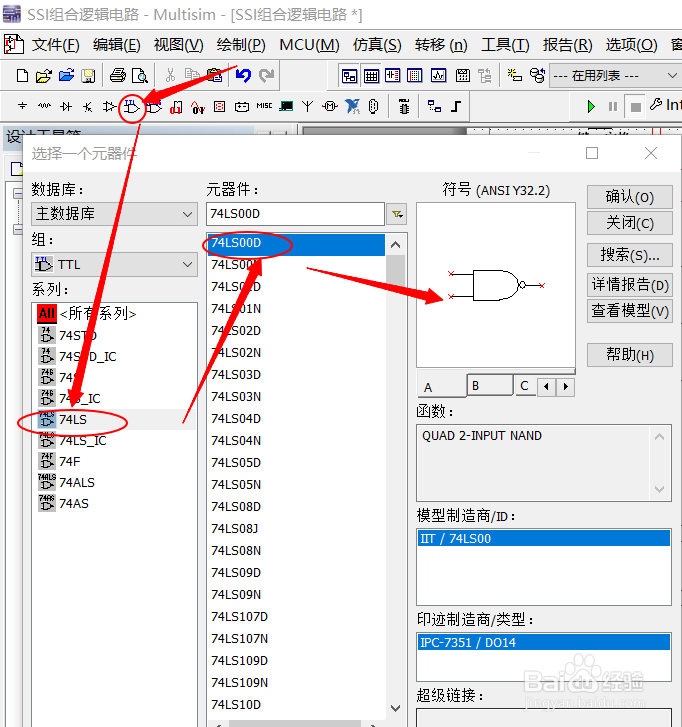Open the TTL component group icon

[132, 107]
